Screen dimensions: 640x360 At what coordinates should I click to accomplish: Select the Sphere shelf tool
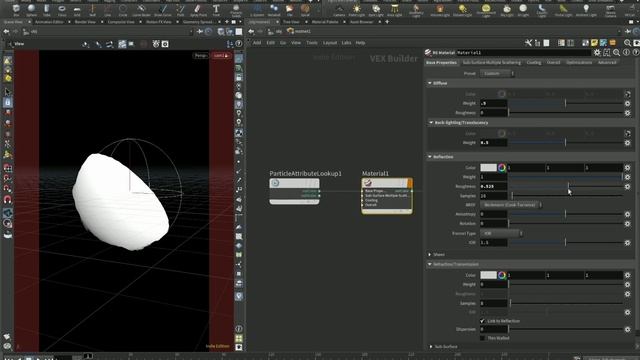tap(31, 10)
